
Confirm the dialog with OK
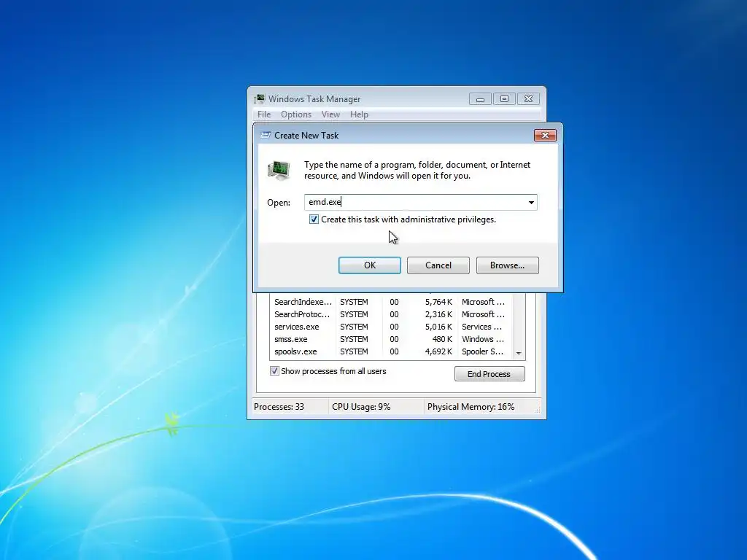point(370,265)
